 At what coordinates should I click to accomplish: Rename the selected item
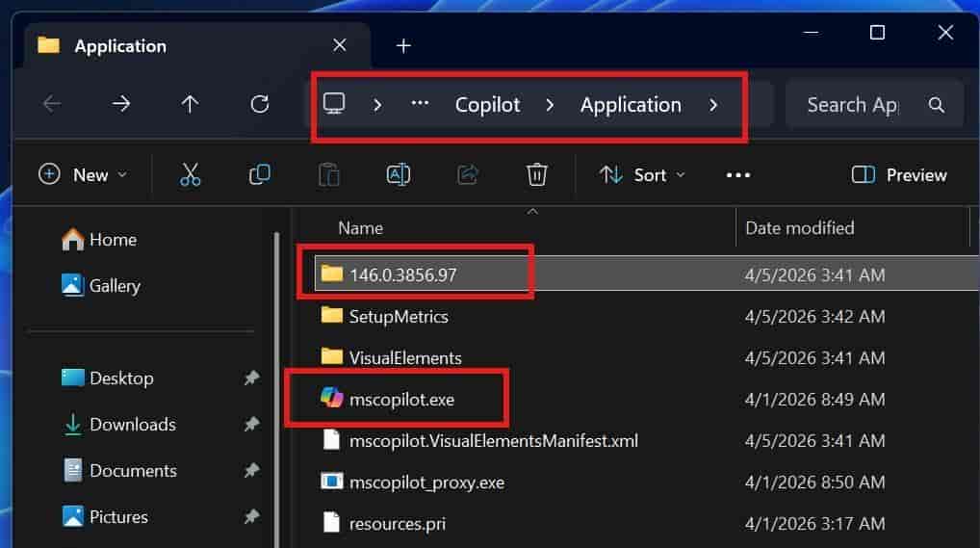[x=399, y=174]
